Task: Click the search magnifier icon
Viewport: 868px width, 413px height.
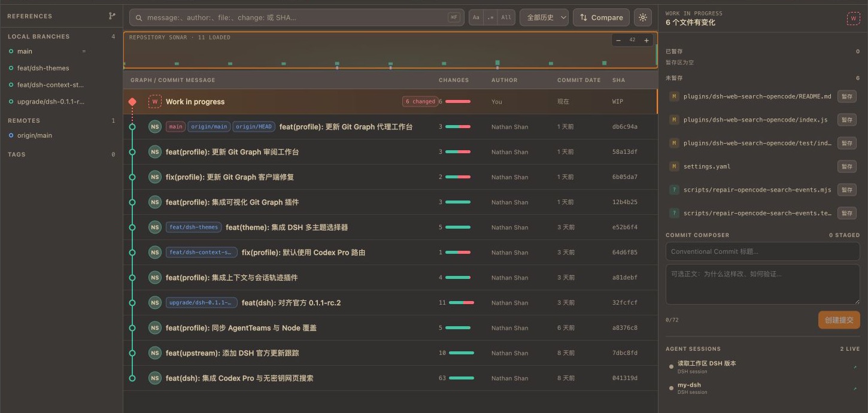Action: pos(139,17)
